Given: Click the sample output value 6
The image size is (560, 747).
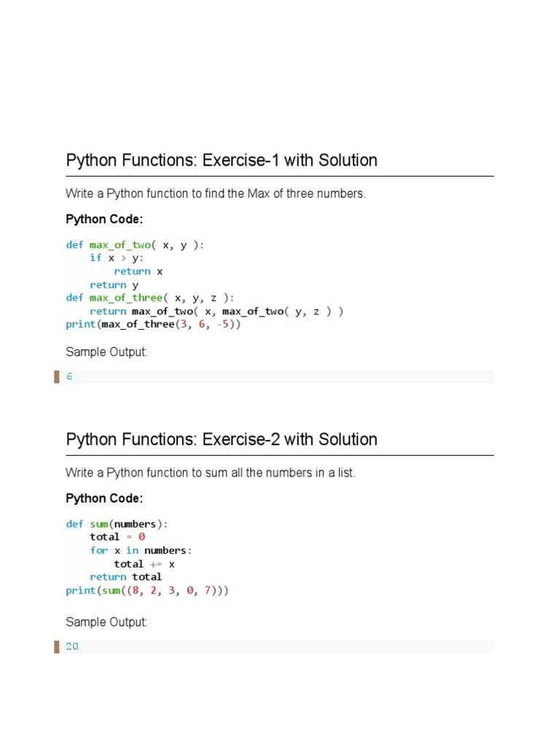Looking at the screenshot, I should click(69, 377).
